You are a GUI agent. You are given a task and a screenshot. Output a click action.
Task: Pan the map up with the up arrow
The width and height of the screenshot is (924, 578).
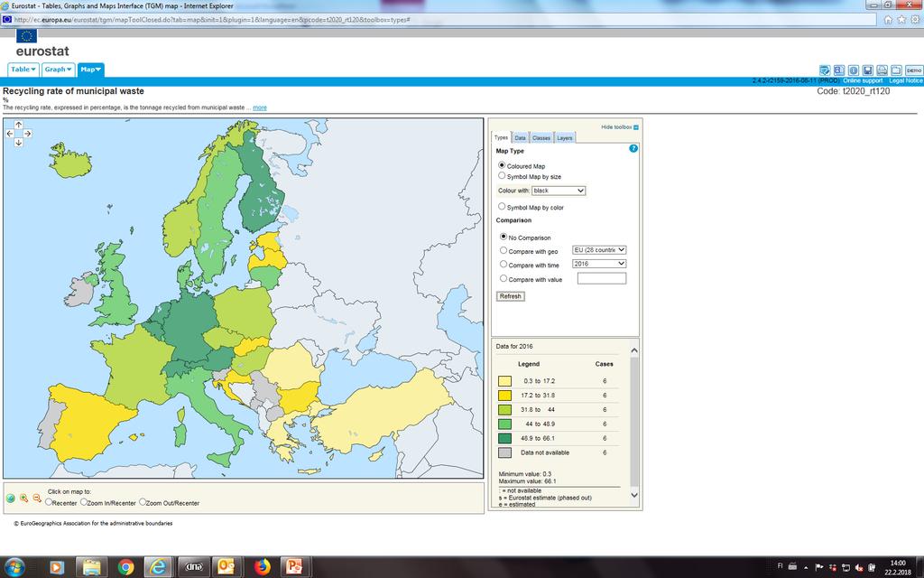18,125
